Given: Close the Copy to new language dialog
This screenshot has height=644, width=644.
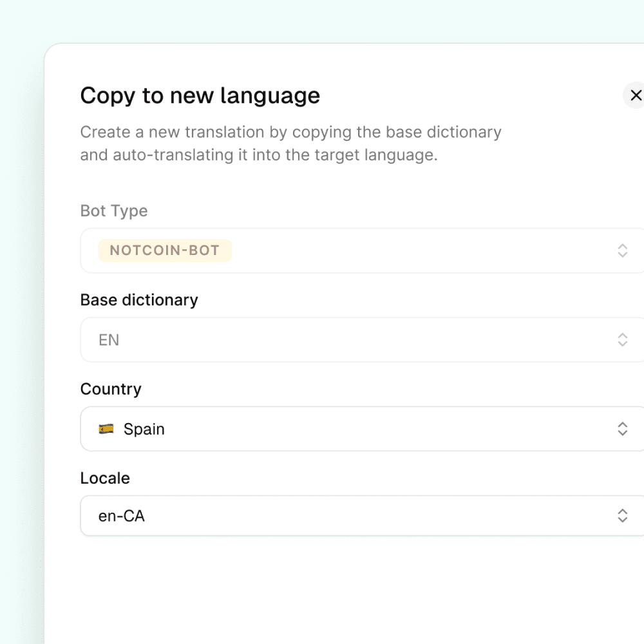Looking at the screenshot, I should 635,95.
